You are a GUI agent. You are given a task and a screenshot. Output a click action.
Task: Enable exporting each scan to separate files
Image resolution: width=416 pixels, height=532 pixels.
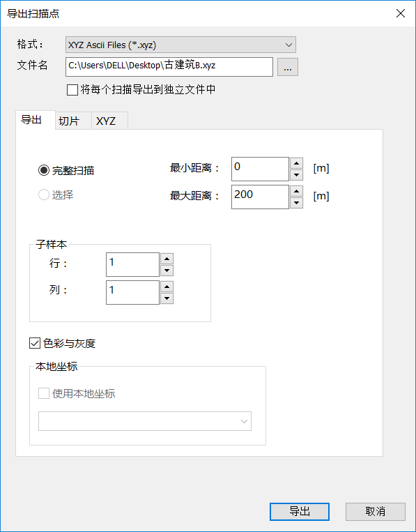(x=72, y=90)
